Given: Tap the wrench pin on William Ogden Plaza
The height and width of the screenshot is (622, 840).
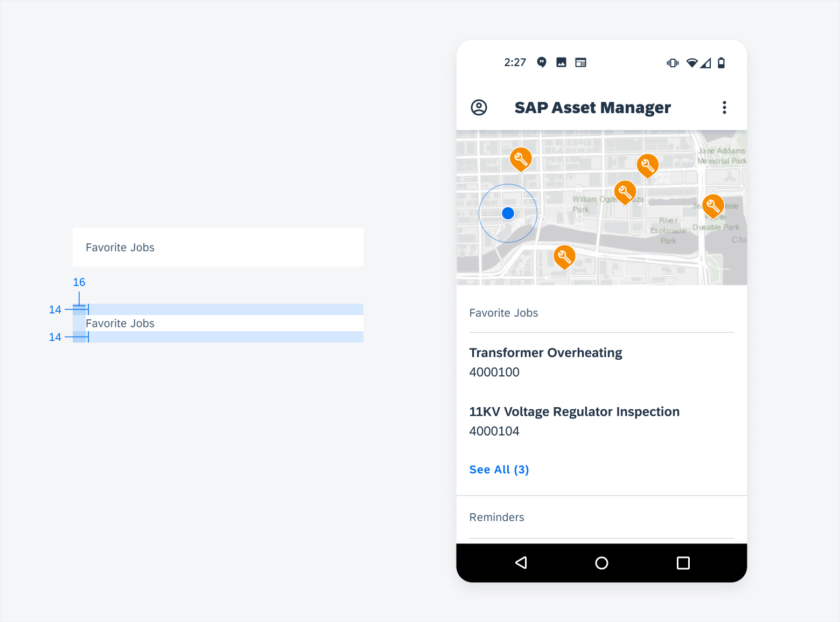Looking at the screenshot, I should point(625,192).
